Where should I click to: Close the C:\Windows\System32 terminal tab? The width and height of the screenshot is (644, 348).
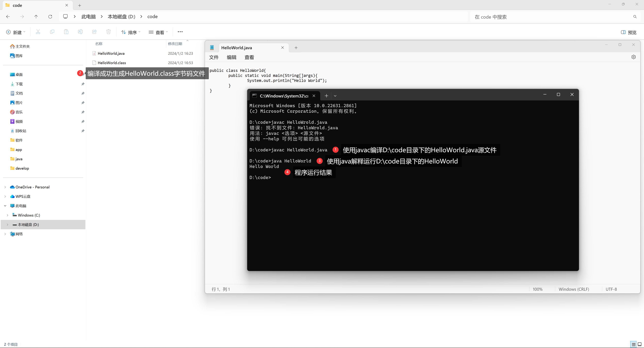point(314,96)
